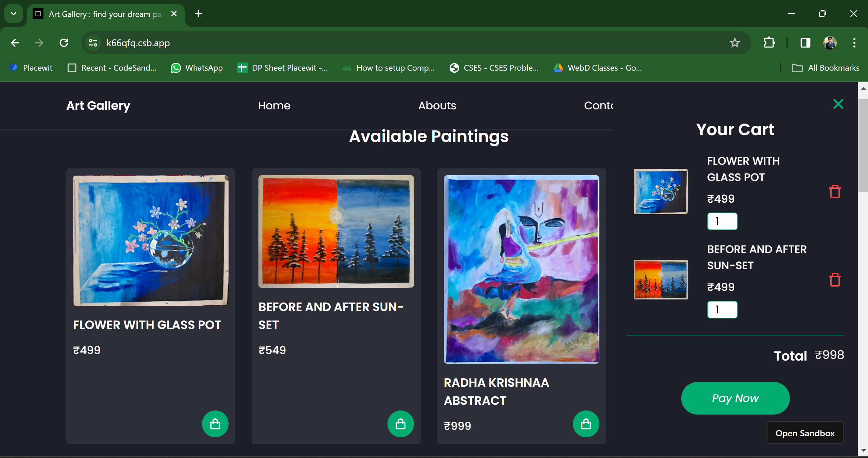
Task: Click the address bar URL k66qfq.csb.app
Action: click(138, 43)
